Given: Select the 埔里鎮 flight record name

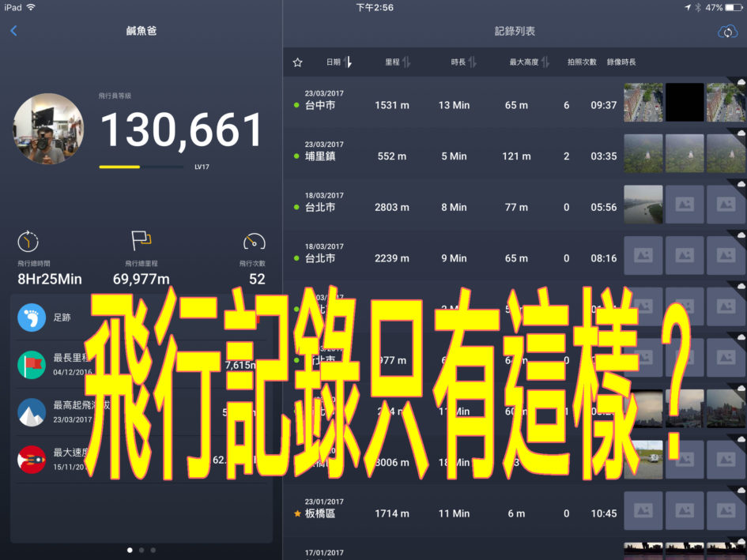Looking at the screenshot, I should 320,156.
